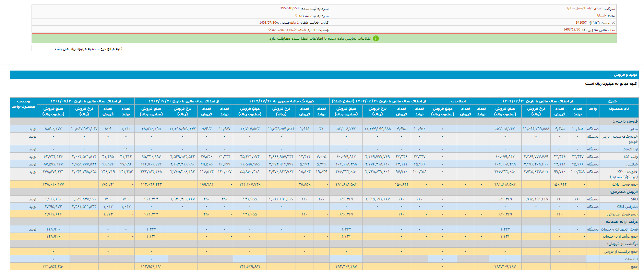Select the جمع فروش داخلی total row label
This screenshot has width=644, height=273.
(623, 184)
